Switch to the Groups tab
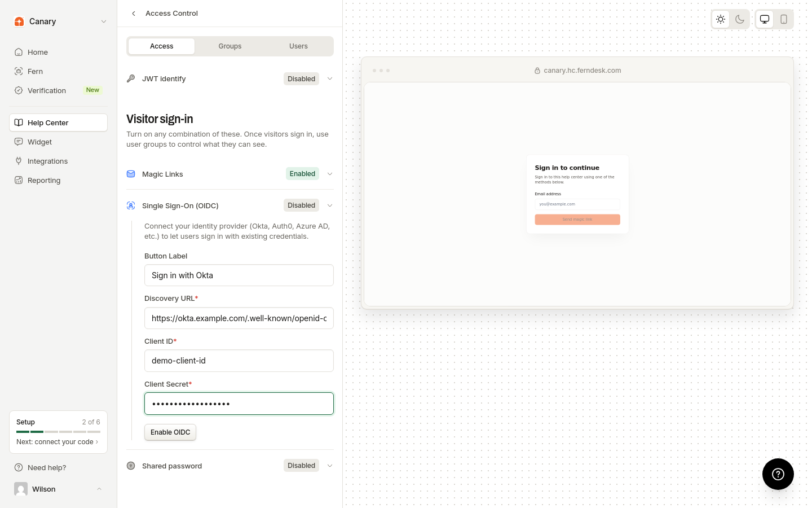The image size is (812, 508). coord(230,46)
